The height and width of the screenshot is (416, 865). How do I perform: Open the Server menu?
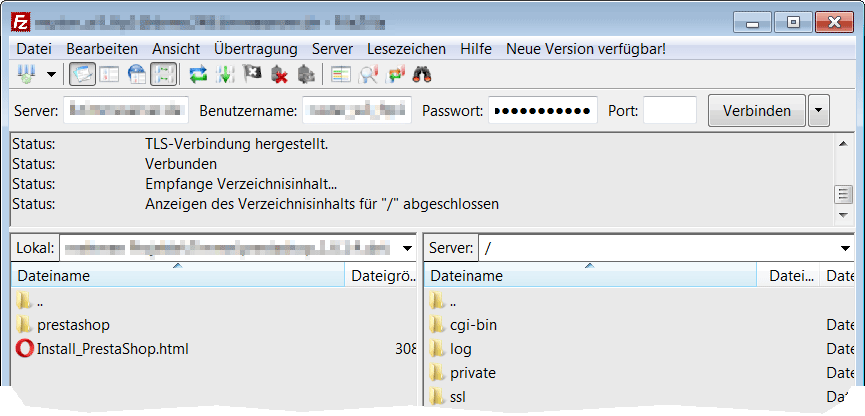point(332,49)
